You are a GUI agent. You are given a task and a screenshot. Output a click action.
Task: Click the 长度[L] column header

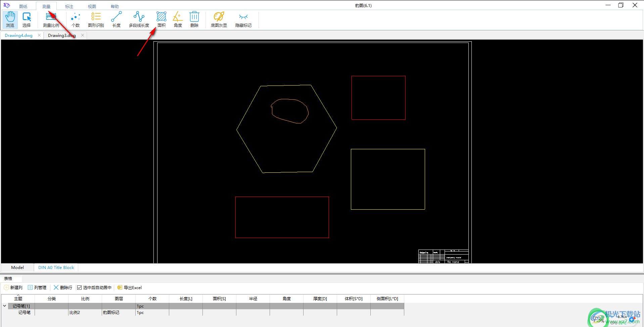[186, 298]
